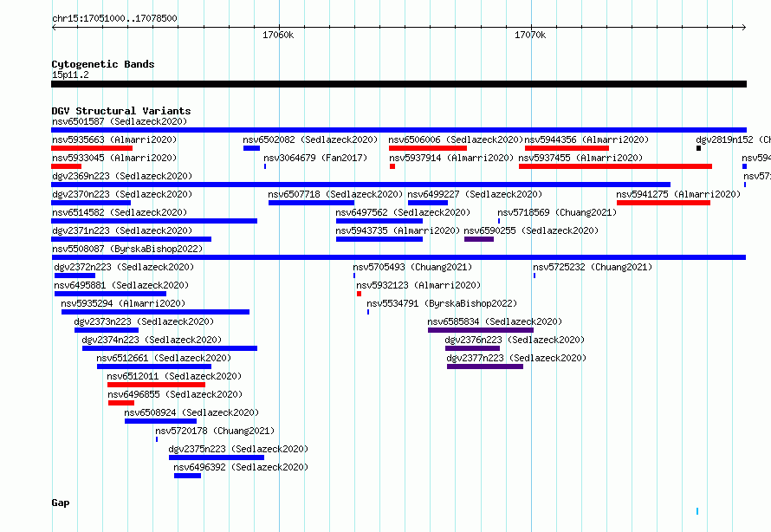Click nsv6506006 (Sedlazeck2020) label
771x532 pixels.
(x=456, y=139)
